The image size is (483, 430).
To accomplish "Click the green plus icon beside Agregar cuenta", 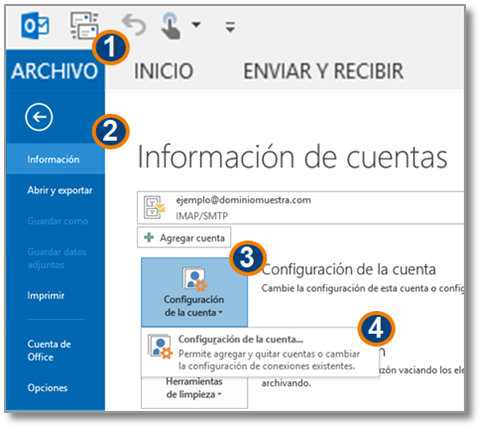I will tap(149, 238).
